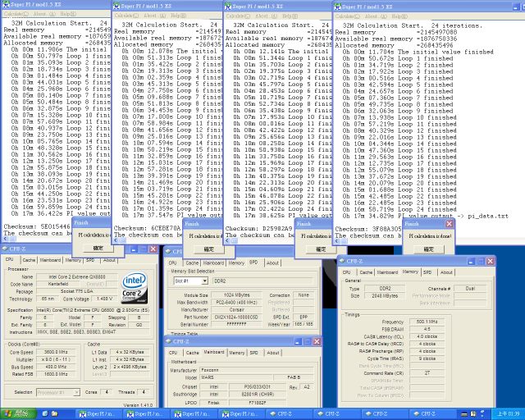The height and width of the screenshot is (420, 525).
Task: Click the Core Voltage value 1.408 V
Action: click(x=105, y=299)
